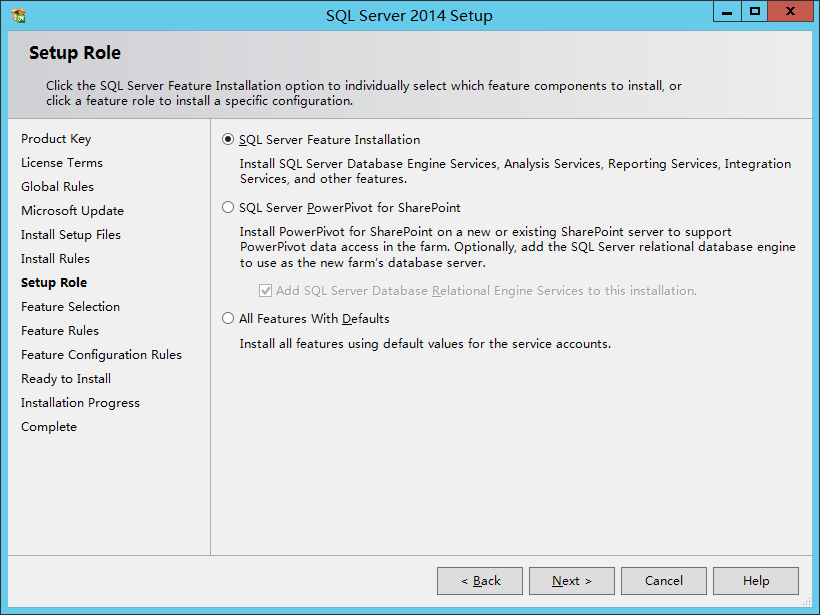Select Microsoft Update step
The image size is (820, 615).
click(x=72, y=211)
